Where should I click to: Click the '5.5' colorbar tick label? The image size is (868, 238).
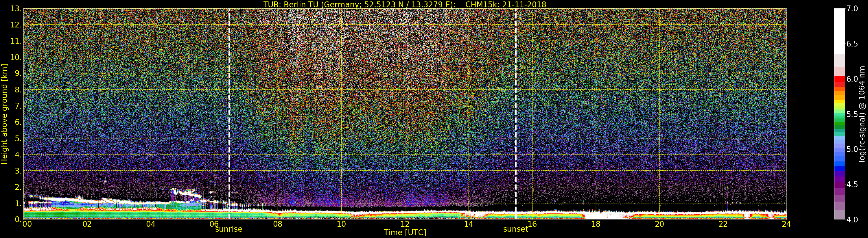(x=852, y=114)
